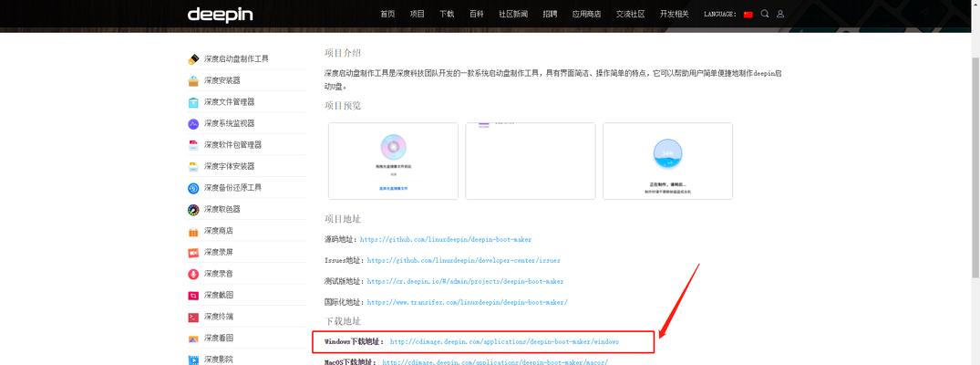This screenshot has width=980, height=365.
Task: Open the github deepin-boot-maker source link
Action: point(446,239)
